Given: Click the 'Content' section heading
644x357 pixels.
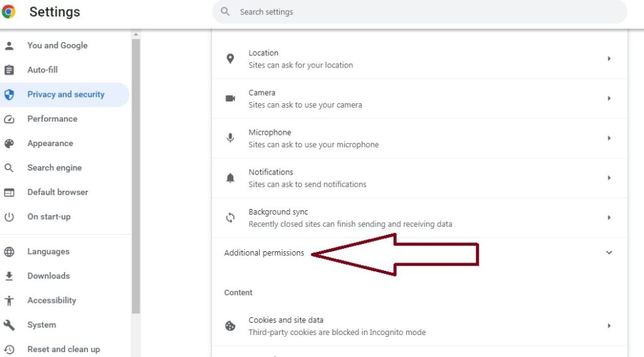Looking at the screenshot, I should tap(238, 292).
